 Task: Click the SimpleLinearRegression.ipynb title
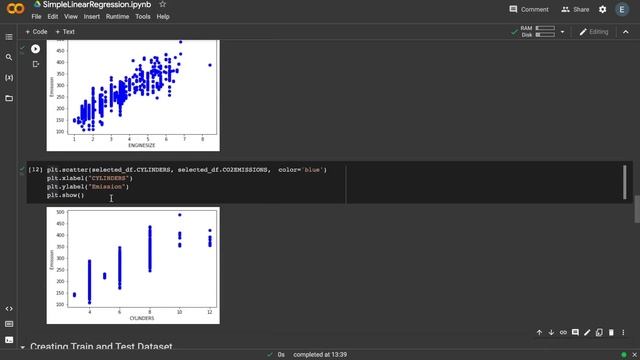tap(97, 4)
